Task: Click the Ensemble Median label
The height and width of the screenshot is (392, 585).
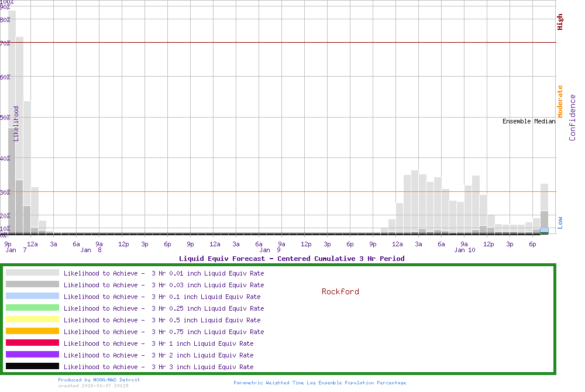Action: 528,122
